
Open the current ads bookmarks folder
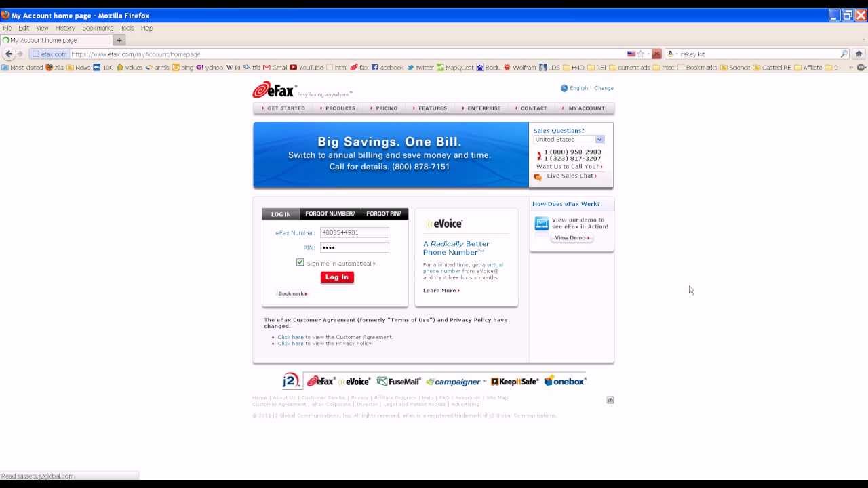tap(629, 68)
